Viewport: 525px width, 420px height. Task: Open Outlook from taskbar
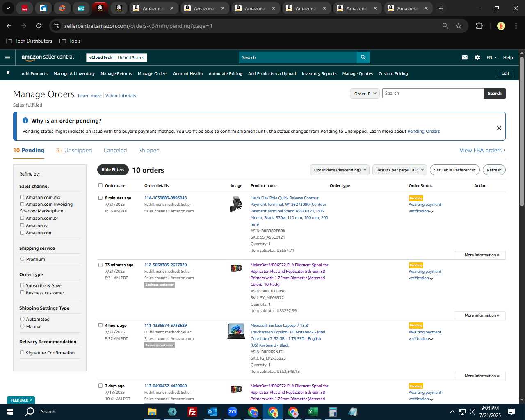pos(212,412)
